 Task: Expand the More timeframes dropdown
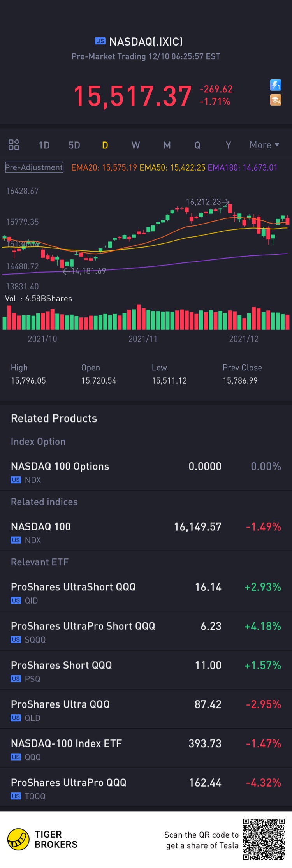coord(264,145)
